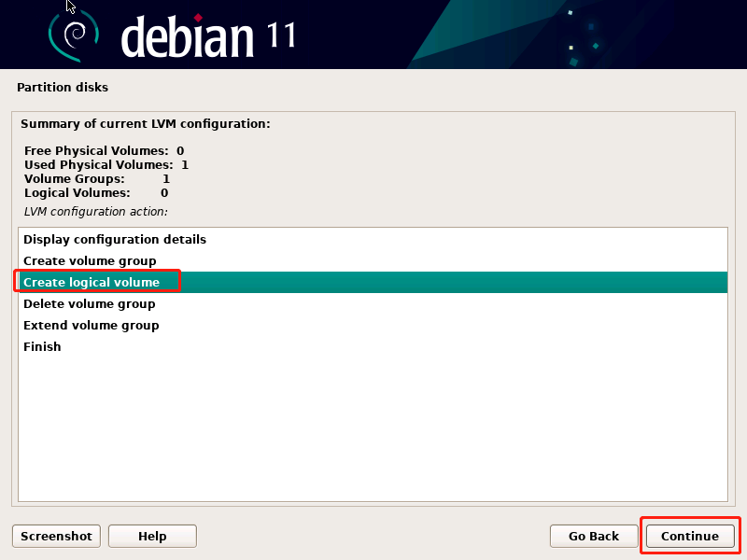Go Back to previous step
747x560 pixels.
(x=594, y=536)
